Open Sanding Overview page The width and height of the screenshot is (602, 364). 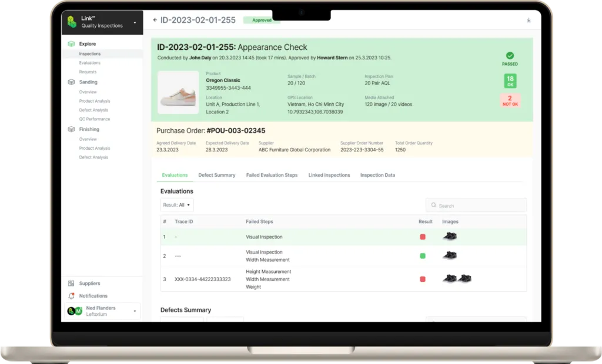pos(88,92)
